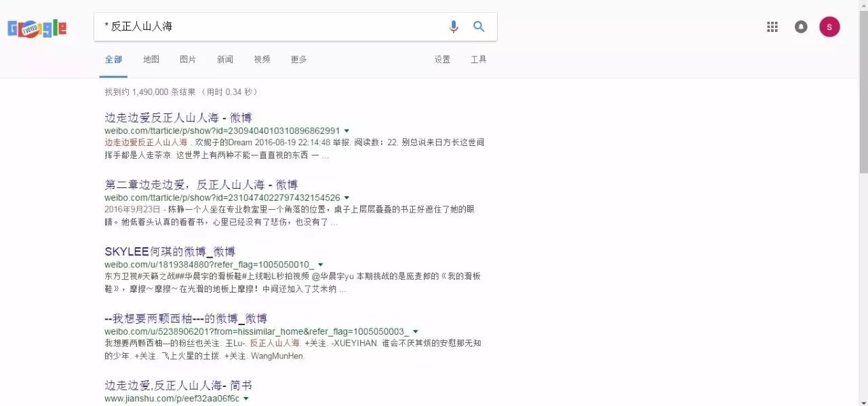This screenshot has width=868, height=406.
Task: Open the account avatar labeled S
Action: [x=829, y=26]
